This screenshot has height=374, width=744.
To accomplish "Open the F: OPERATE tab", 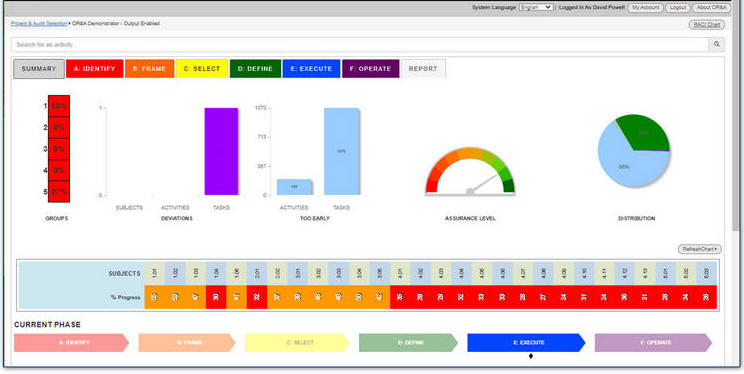I will coord(371,69).
